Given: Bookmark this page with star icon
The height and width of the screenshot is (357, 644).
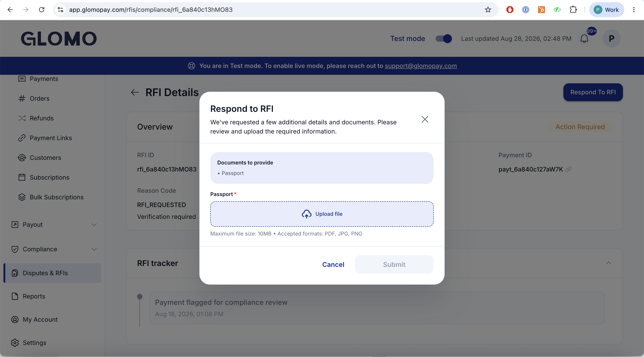Looking at the screenshot, I should (488, 10).
